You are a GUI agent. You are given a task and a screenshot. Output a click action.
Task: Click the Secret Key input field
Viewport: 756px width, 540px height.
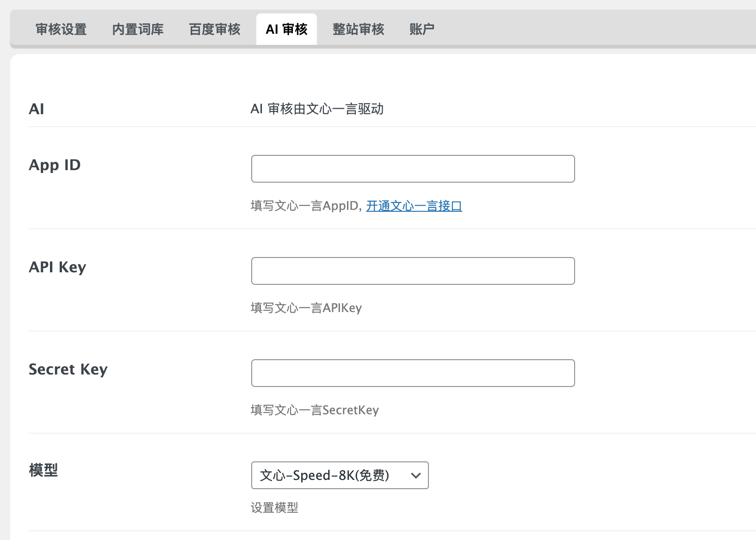pos(413,373)
